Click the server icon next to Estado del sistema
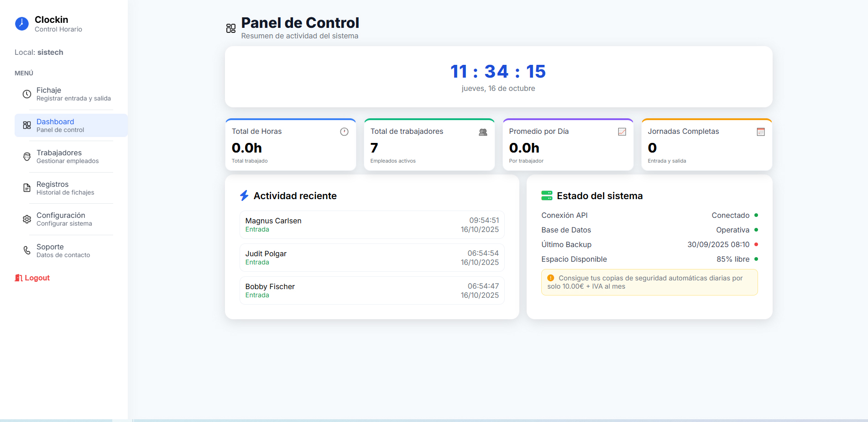Viewport: 868px width, 422px height. (x=546, y=195)
